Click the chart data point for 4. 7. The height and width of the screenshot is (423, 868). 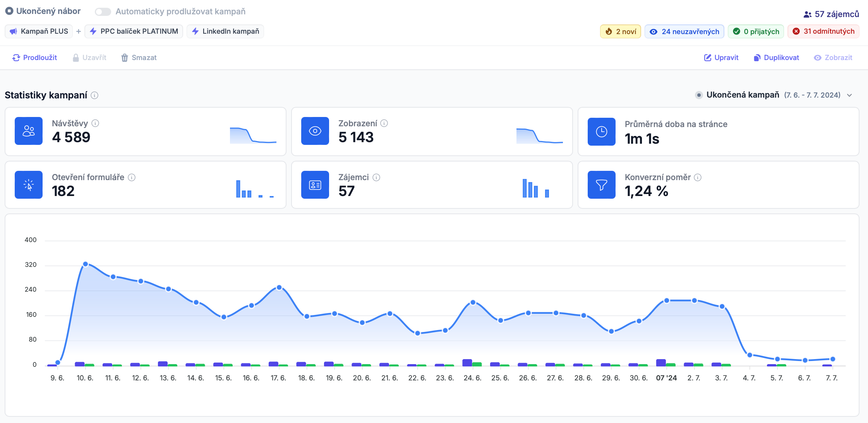pyautogui.click(x=750, y=355)
